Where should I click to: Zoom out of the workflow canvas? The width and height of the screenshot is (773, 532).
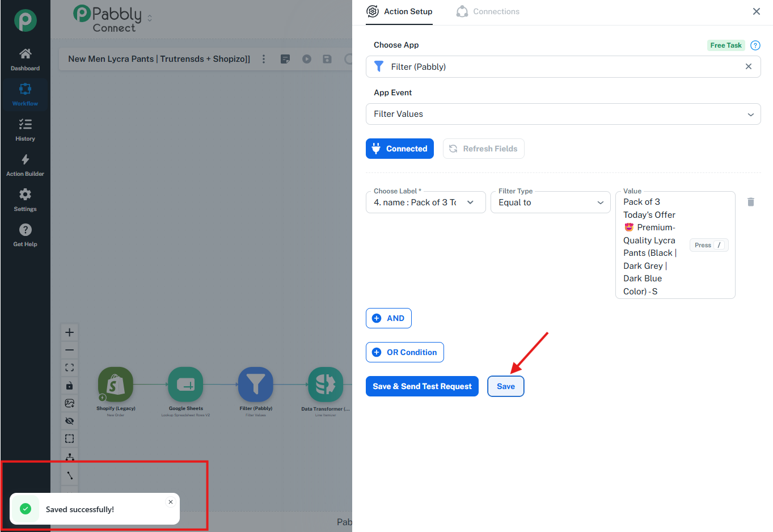click(x=70, y=350)
